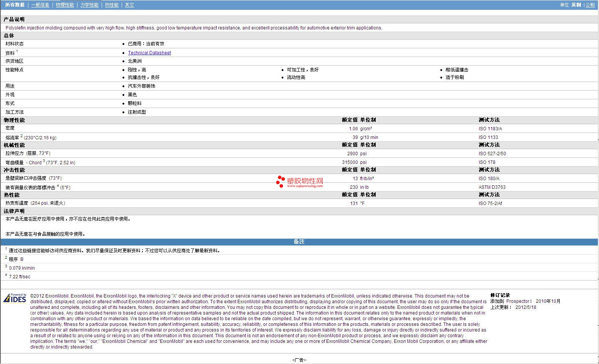The height and width of the screenshot is (364, 599).
Task: Click ISO 75-2/Af test method
Action: tap(490, 204)
